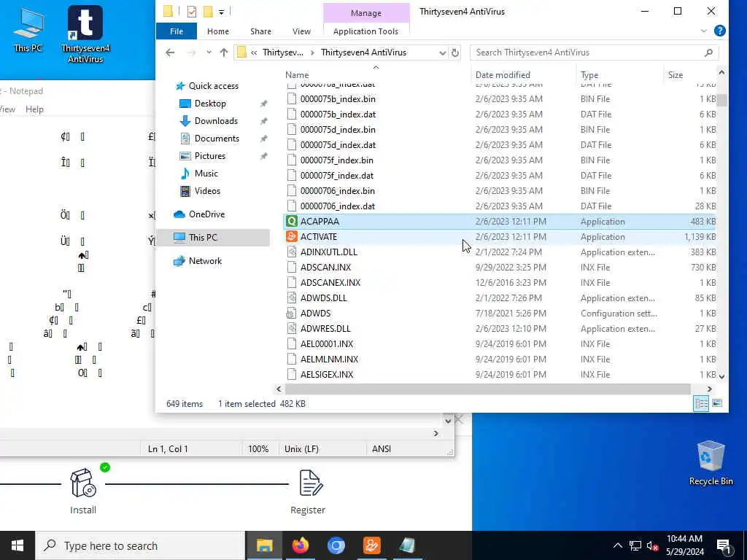Open Videos in navigation pane
Viewport: 747px width, 560px height.
pyautogui.click(x=207, y=191)
